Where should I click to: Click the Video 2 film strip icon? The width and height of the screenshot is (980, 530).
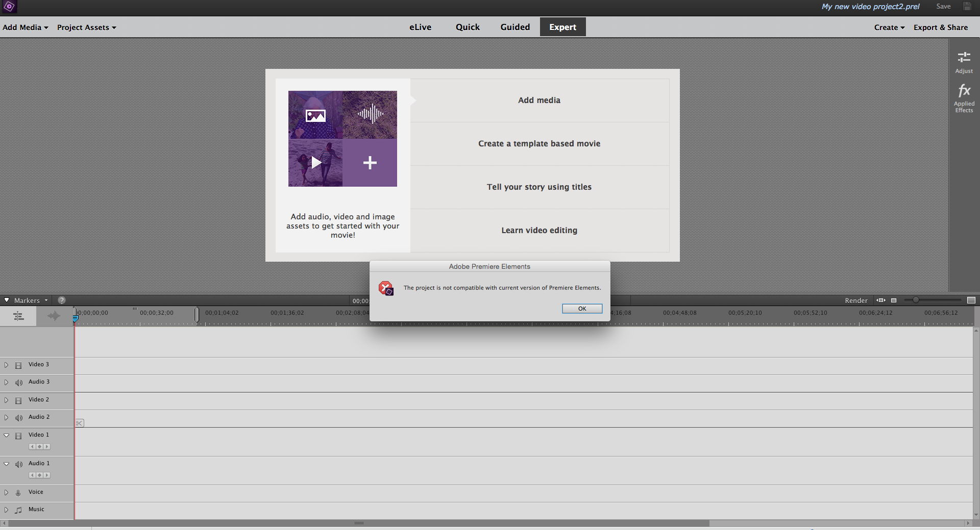(x=18, y=400)
